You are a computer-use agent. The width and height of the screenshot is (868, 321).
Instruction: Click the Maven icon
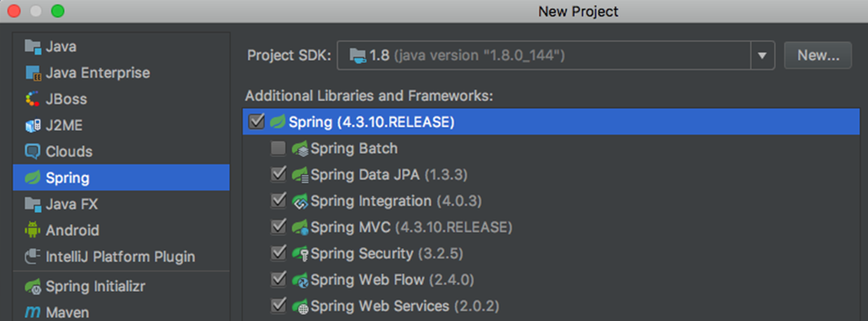pos(32,312)
